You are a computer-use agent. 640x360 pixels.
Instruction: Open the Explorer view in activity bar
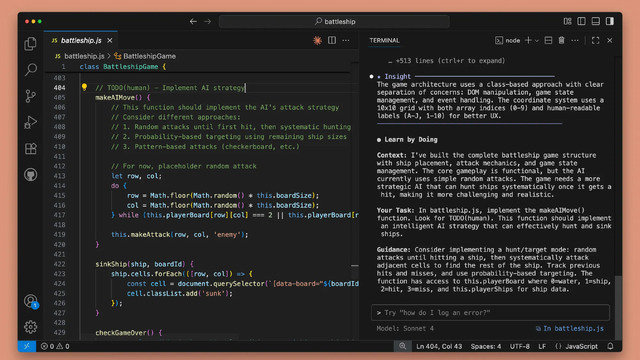click(31, 44)
